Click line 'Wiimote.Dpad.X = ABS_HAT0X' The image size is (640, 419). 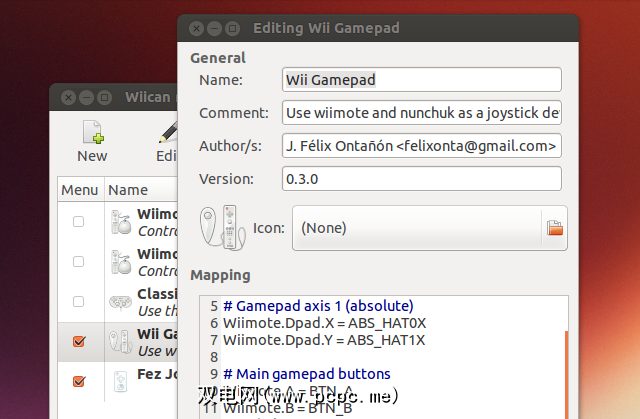click(x=324, y=323)
